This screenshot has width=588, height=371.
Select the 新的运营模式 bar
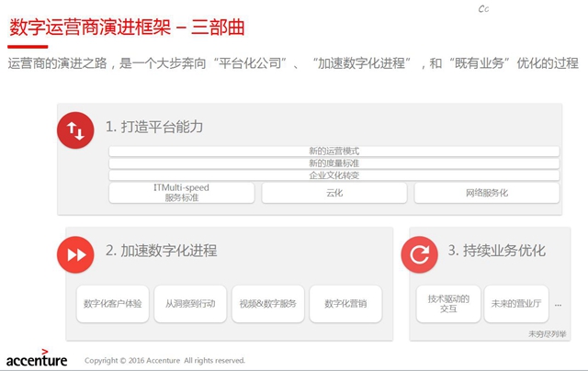pos(334,151)
